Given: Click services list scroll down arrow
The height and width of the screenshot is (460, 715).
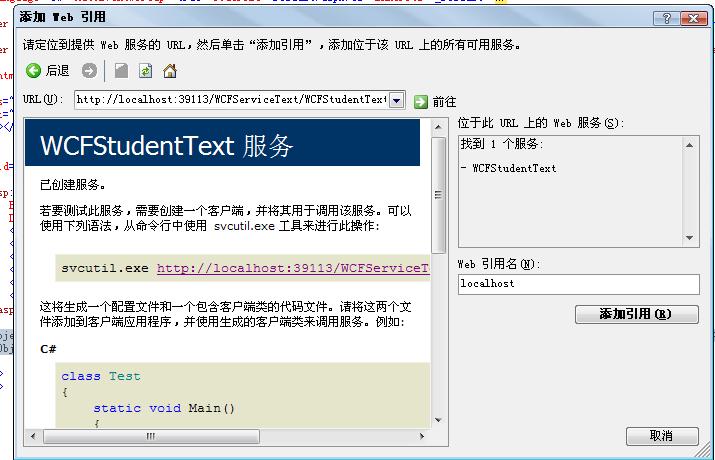Looking at the screenshot, I should tap(689, 238).
